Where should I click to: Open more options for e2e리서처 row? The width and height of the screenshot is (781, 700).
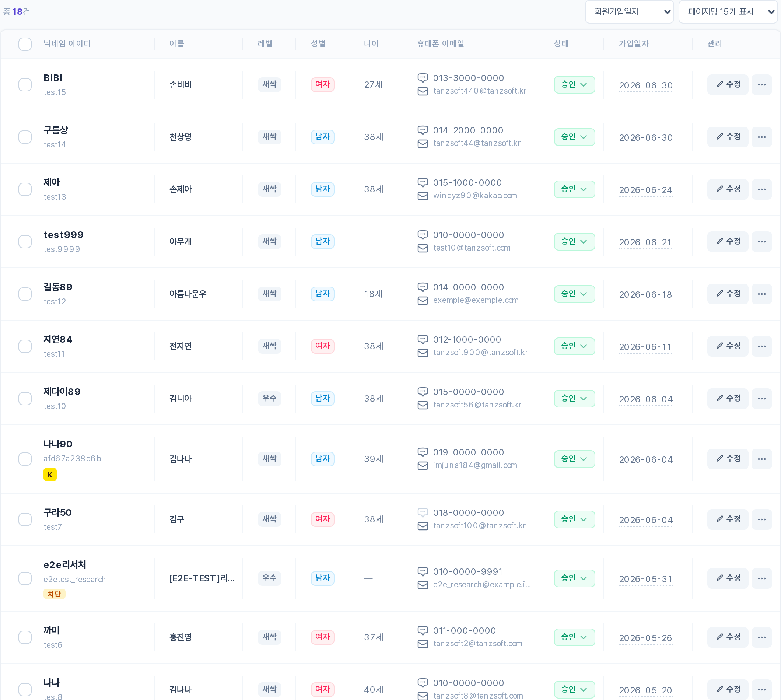761,578
